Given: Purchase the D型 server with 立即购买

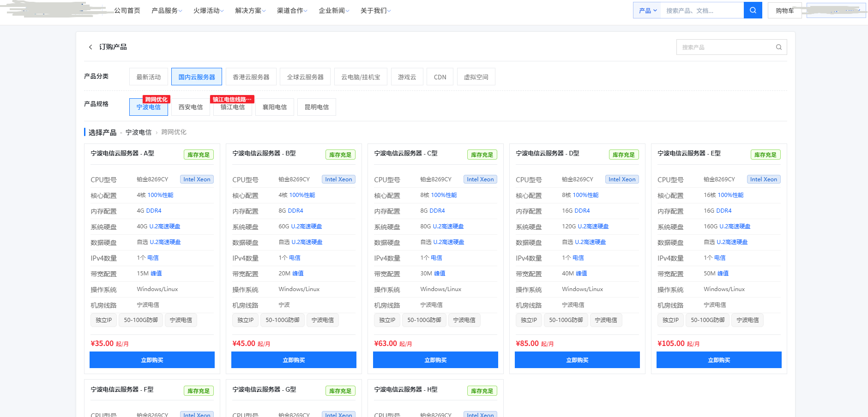Looking at the screenshot, I should (577, 360).
